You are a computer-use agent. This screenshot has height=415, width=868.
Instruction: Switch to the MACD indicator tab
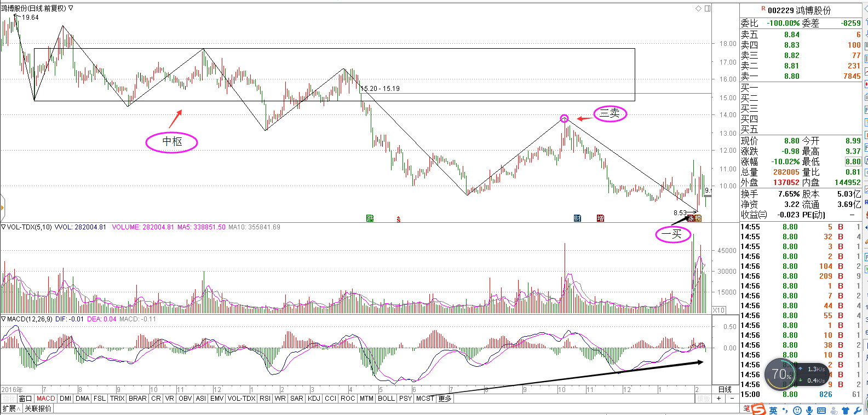46,399
